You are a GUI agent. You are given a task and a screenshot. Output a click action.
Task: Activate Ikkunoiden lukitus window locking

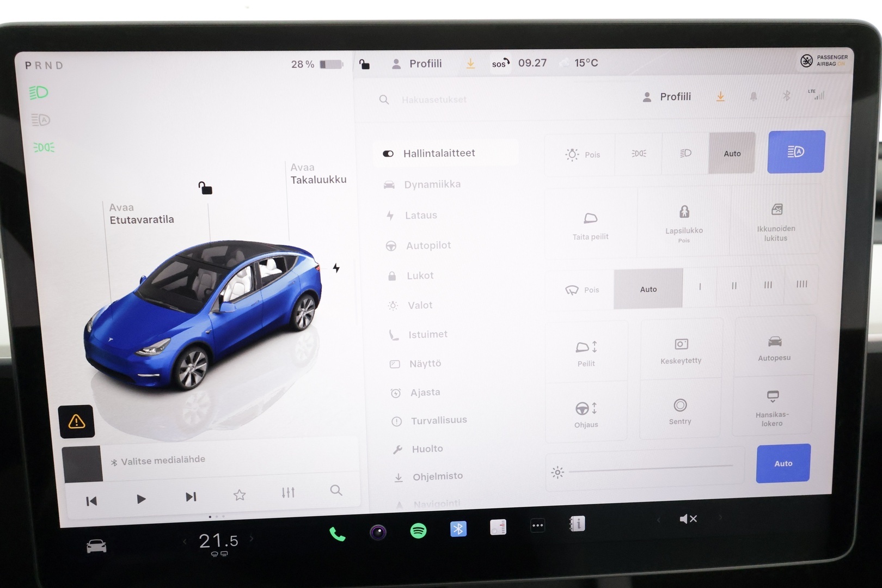pyautogui.click(x=776, y=223)
